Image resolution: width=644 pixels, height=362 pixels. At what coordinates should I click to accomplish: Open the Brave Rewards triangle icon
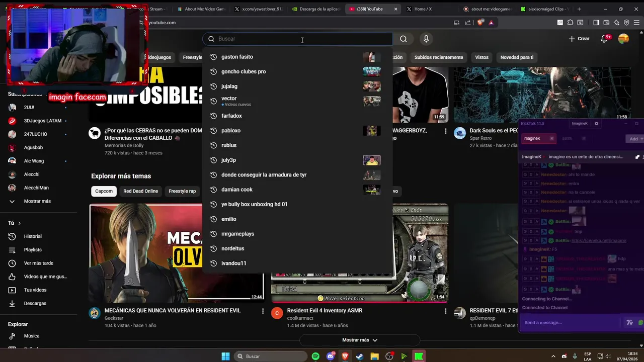pyautogui.click(x=491, y=22)
